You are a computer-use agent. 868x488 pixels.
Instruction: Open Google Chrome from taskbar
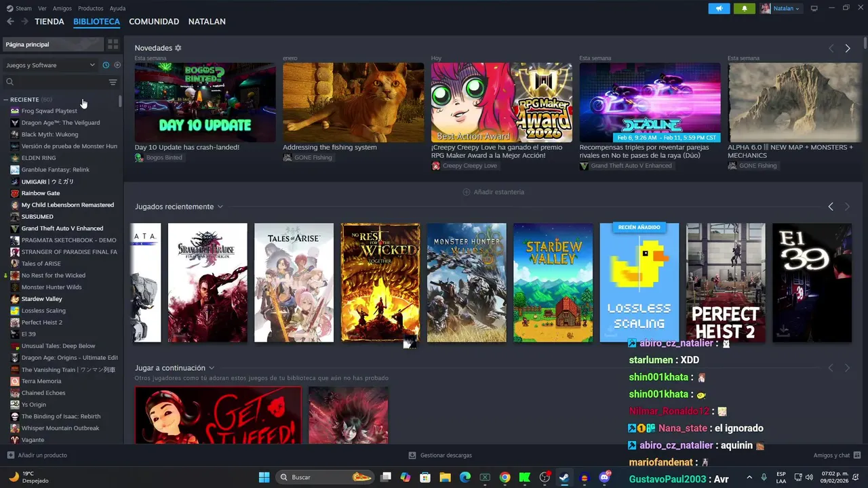tap(505, 477)
